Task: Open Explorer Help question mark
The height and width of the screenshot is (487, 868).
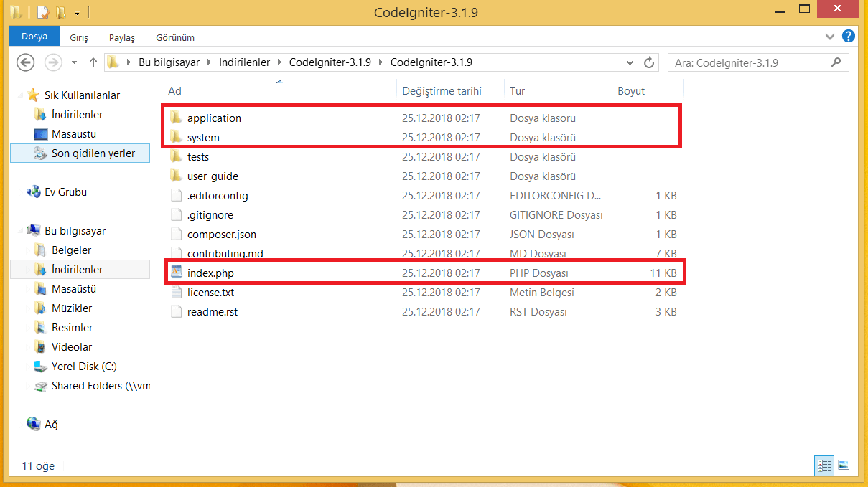Action: coord(849,36)
